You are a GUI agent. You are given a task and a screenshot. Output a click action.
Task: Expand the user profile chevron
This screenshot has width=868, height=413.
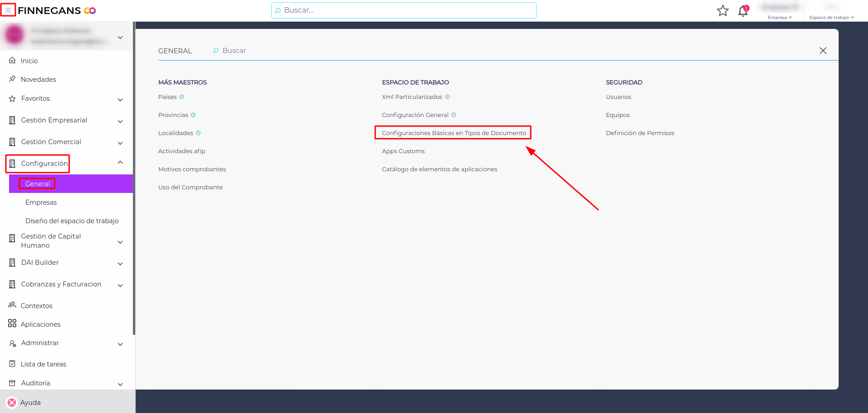(120, 38)
